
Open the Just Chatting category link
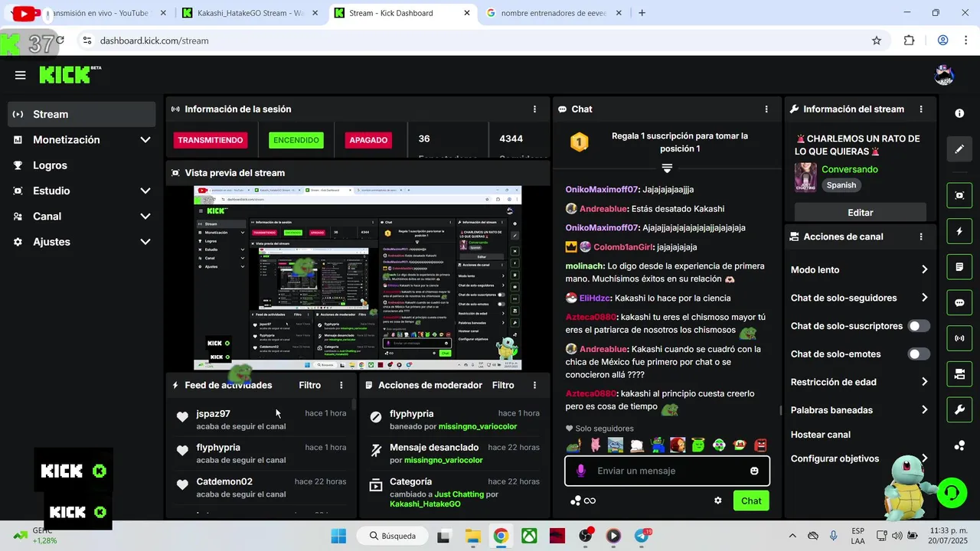pyautogui.click(x=459, y=494)
